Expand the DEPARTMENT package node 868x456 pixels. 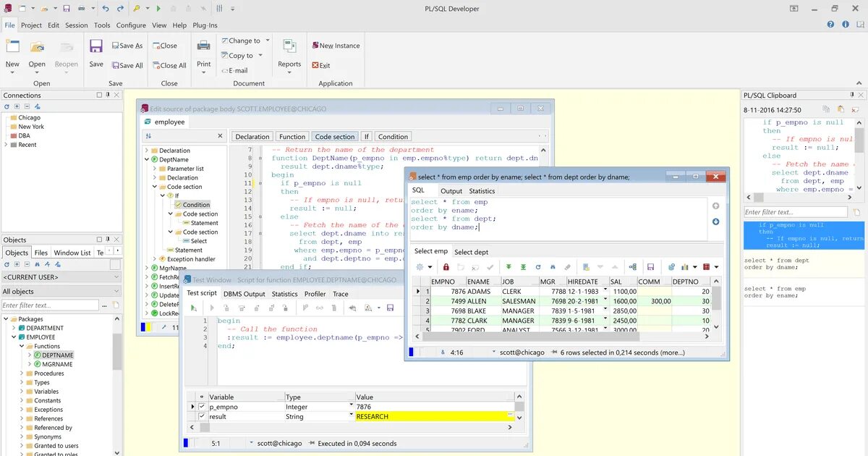click(x=13, y=328)
